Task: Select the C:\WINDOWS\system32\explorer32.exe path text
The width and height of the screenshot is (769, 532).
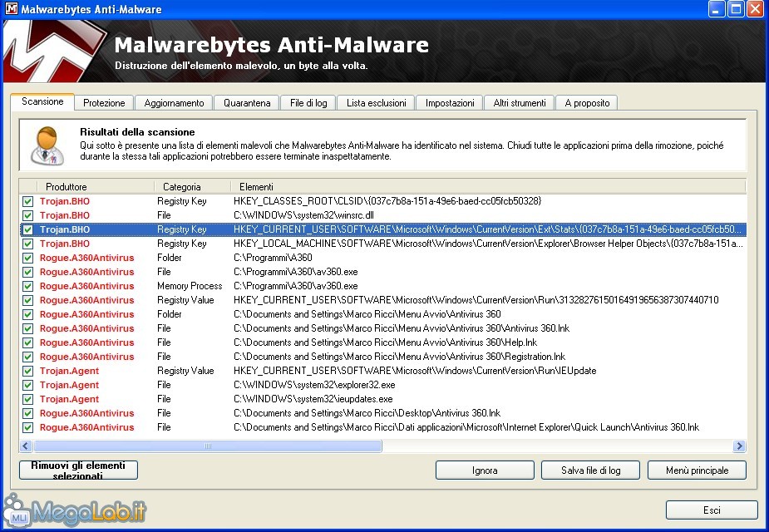Action: pos(314,385)
